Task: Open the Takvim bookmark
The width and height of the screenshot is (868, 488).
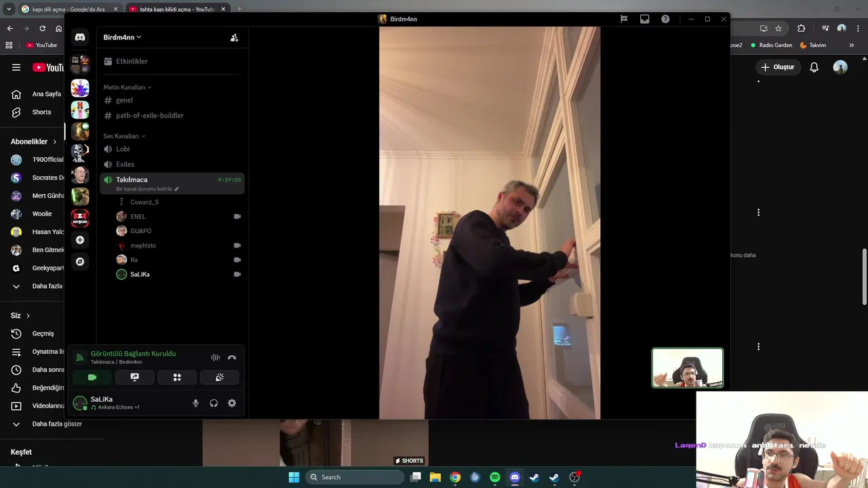Action: point(813,45)
